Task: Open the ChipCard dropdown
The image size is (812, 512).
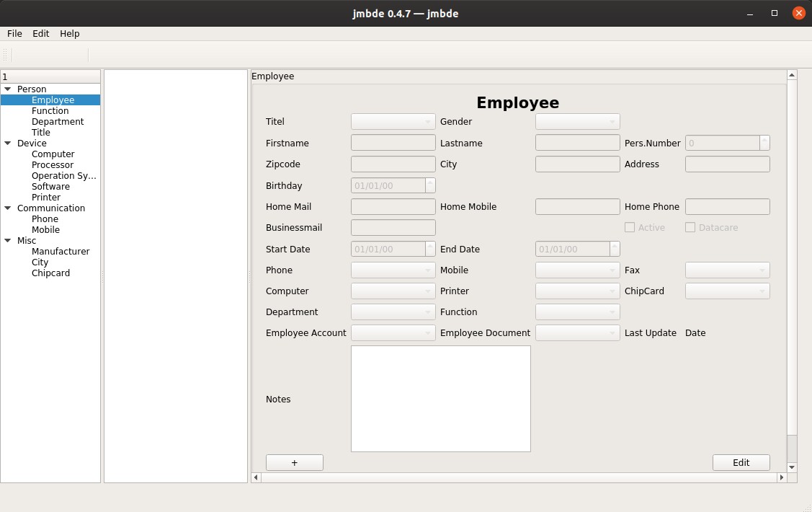Action: 727,291
